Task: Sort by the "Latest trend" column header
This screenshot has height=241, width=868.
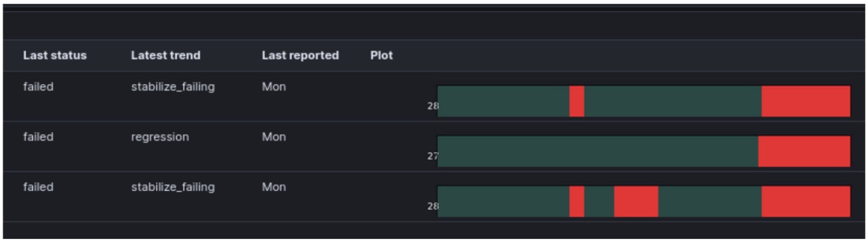Action: (166, 56)
